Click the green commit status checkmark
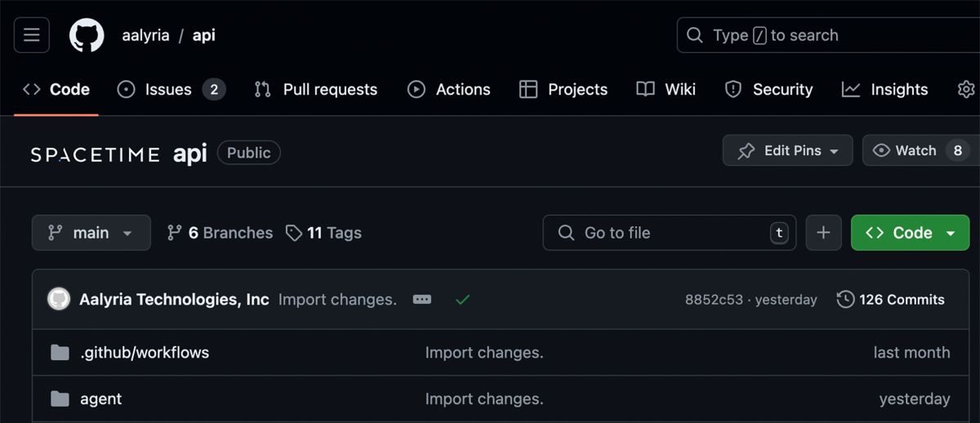 pos(463,300)
